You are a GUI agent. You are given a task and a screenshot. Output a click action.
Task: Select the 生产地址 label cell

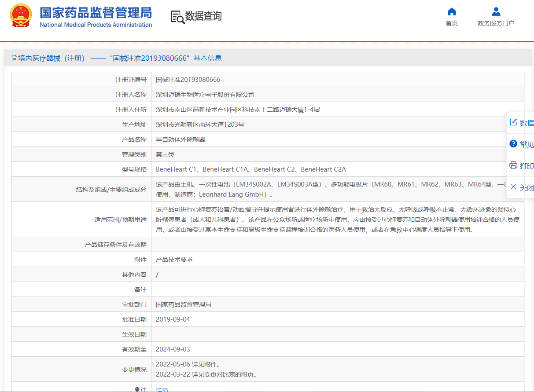[x=81, y=125]
